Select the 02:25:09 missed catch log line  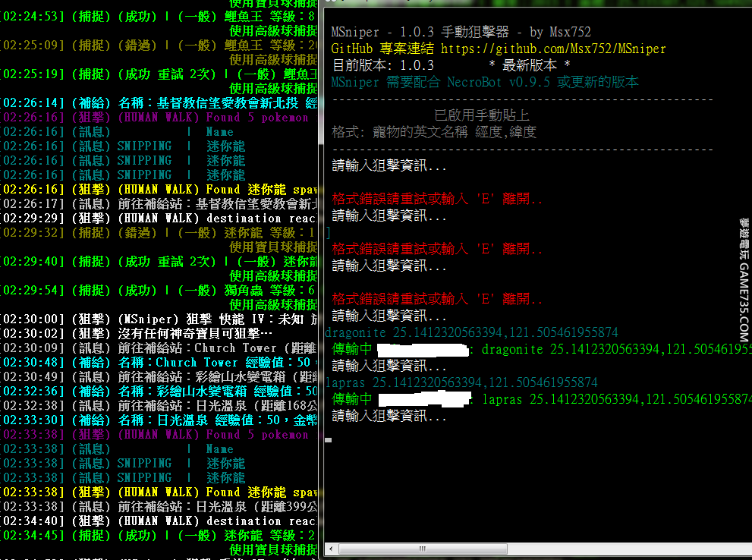pos(159,46)
